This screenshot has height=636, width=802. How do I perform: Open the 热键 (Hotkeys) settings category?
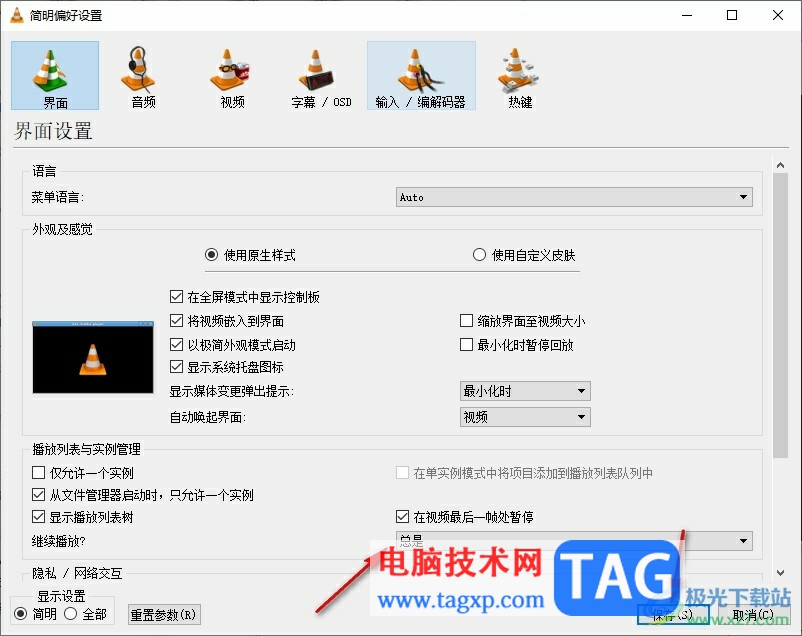519,76
